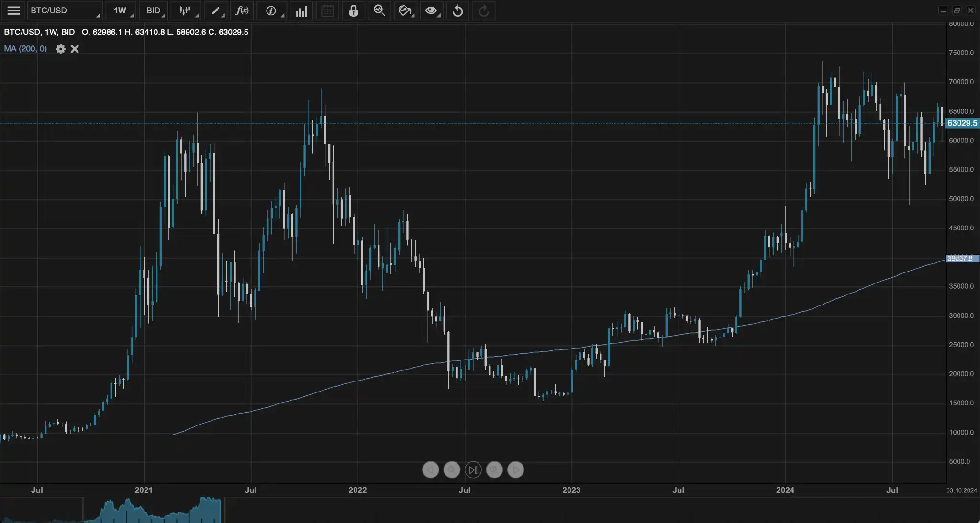This screenshot has width=980, height=523.
Task: Open the candlestick chart type selector
Action: 186,11
